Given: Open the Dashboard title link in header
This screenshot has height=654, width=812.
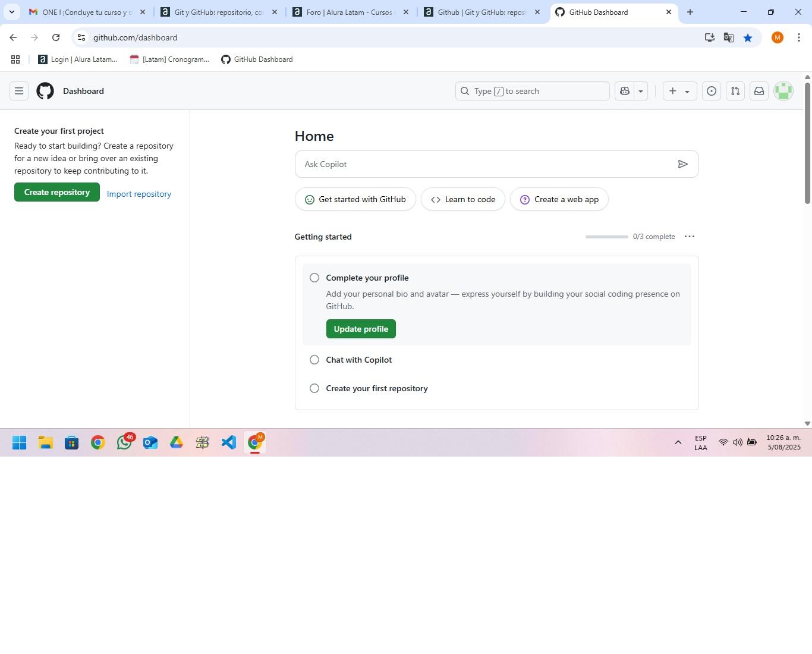Looking at the screenshot, I should tap(83, 91).
